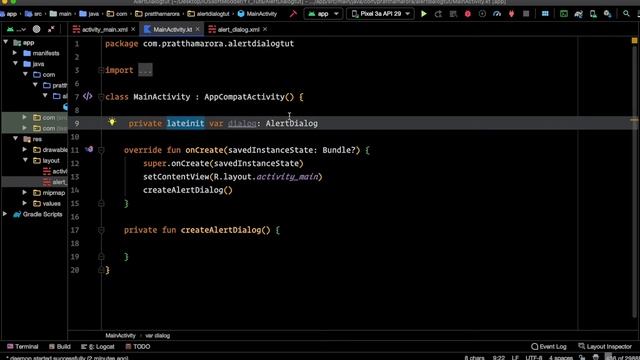
Task: Open the layout windows grid icon in toolbar
Action: pos(545,14)
